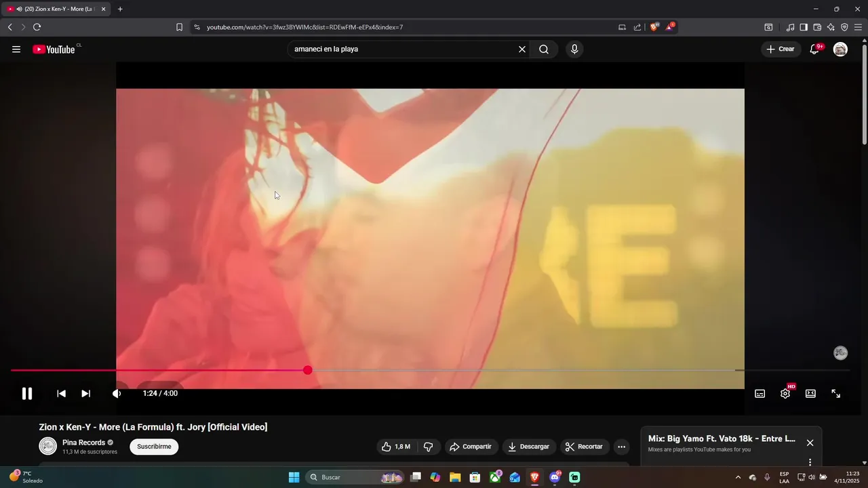Open Brave Leo AI assistant
This screenshot has height=488, width=868.
point(831,27)
